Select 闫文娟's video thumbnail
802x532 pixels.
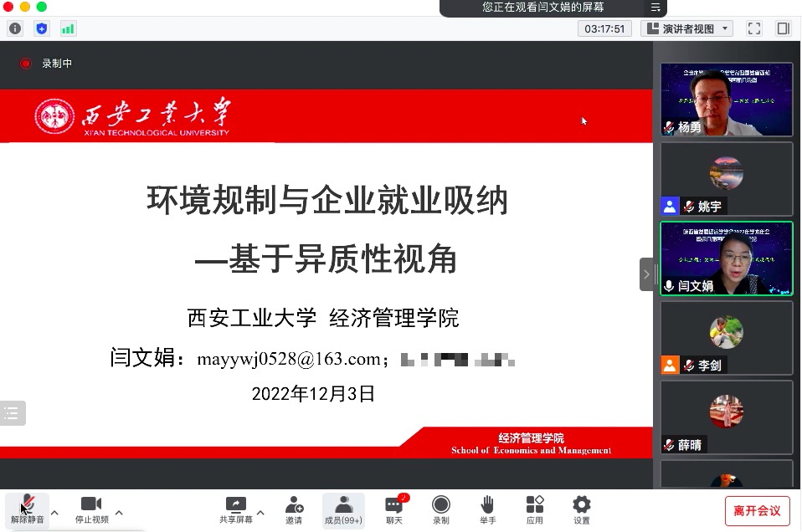click(x=726, y=259)
